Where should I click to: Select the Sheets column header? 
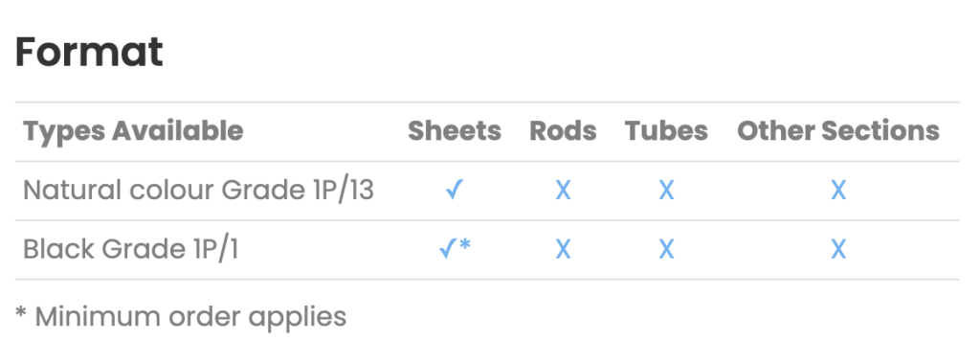[455, 131]
